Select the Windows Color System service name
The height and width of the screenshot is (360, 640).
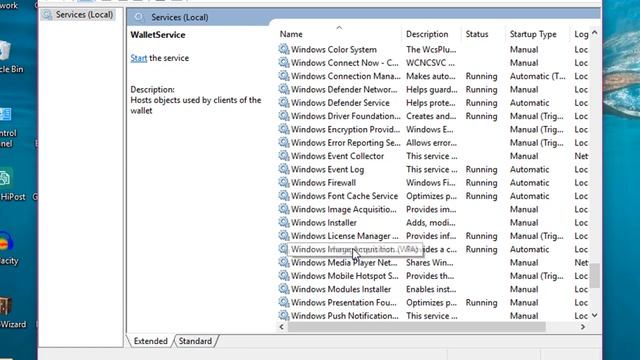point(334,50)
